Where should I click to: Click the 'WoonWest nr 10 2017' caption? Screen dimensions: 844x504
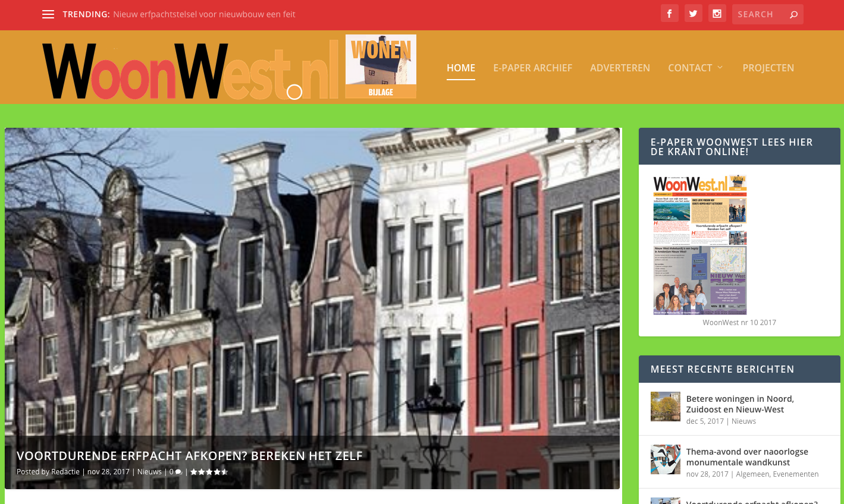tap(739, 323)
